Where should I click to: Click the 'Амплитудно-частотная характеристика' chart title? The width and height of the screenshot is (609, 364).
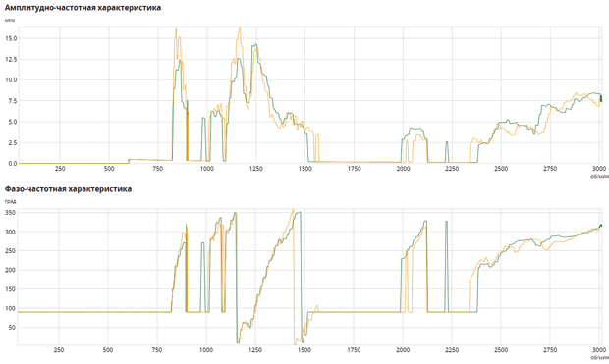point(83,8)
